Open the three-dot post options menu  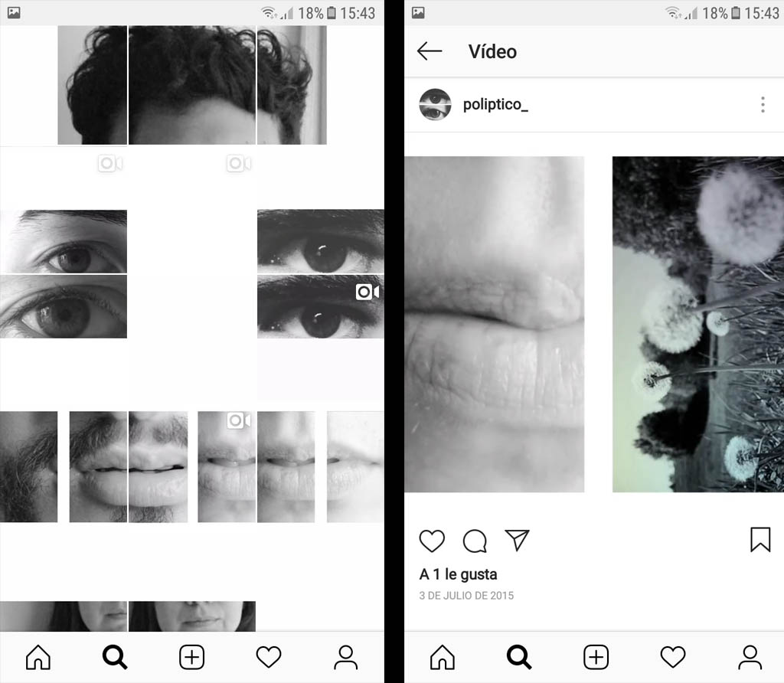tap(763, 105)
